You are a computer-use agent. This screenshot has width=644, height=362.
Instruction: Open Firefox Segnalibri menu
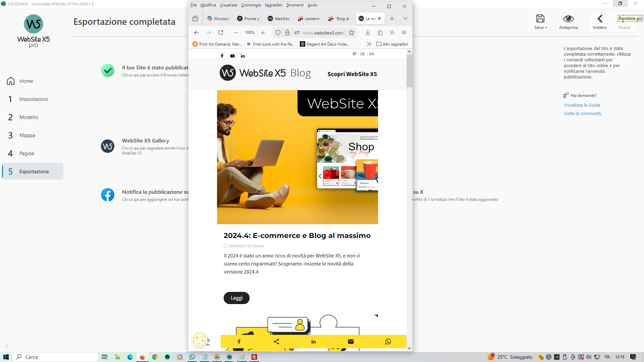273,5
